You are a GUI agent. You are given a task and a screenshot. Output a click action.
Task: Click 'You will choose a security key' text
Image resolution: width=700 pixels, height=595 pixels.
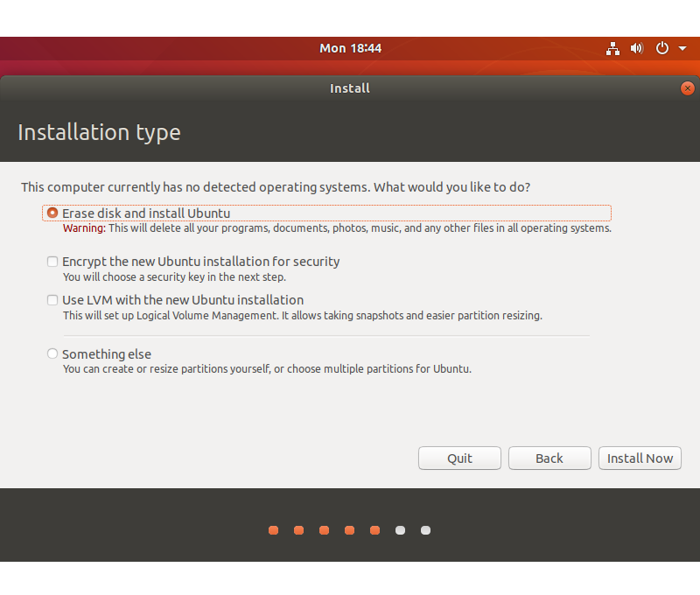[174, 277]
